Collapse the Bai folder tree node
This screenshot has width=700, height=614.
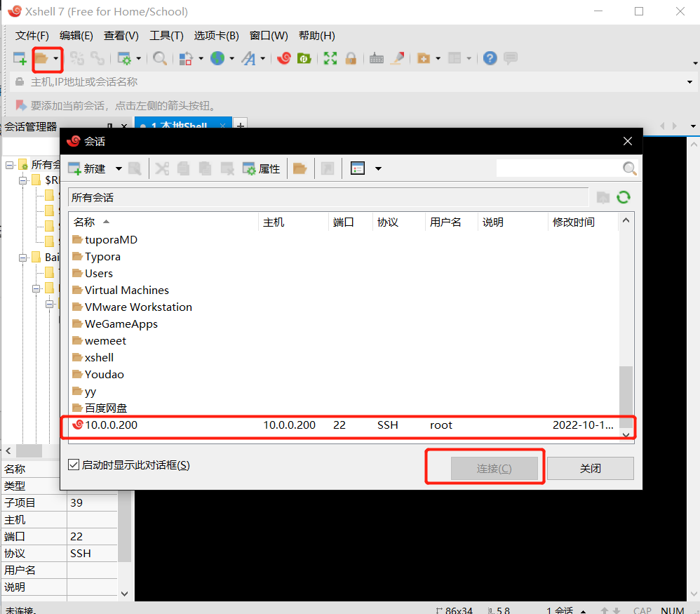[x=22, y=258]
